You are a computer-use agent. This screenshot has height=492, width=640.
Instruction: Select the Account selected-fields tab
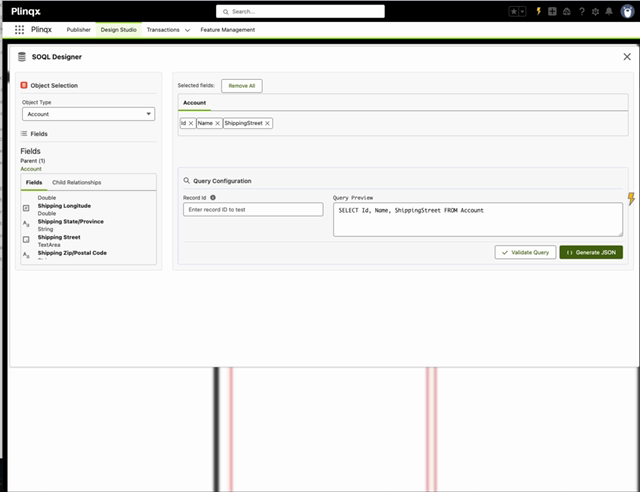[194, 103]
